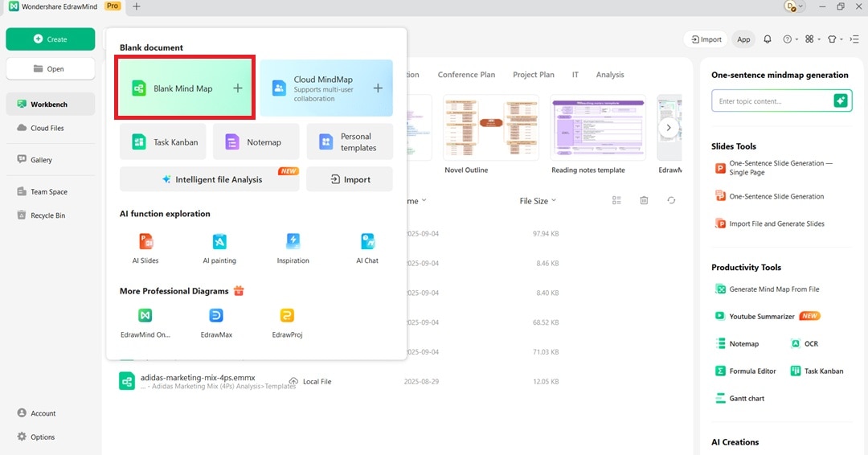
Task: Switch file list view mode icon
Action: [616, 200]
